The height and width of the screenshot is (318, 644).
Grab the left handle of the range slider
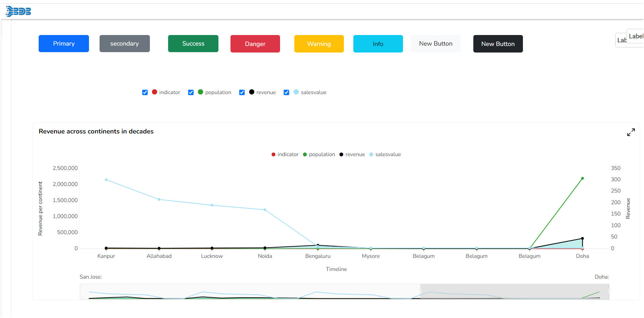pyautogui.click(x=420, y=291)
